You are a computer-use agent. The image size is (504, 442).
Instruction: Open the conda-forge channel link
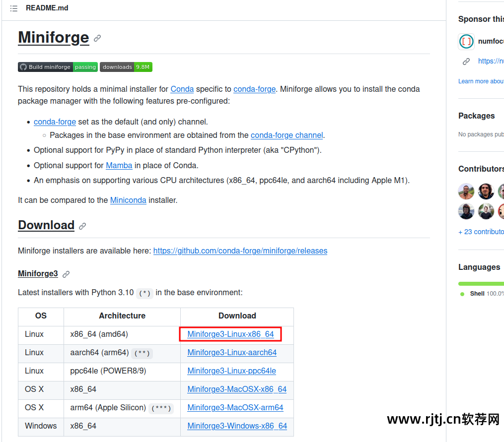click(x=287, y=135)
